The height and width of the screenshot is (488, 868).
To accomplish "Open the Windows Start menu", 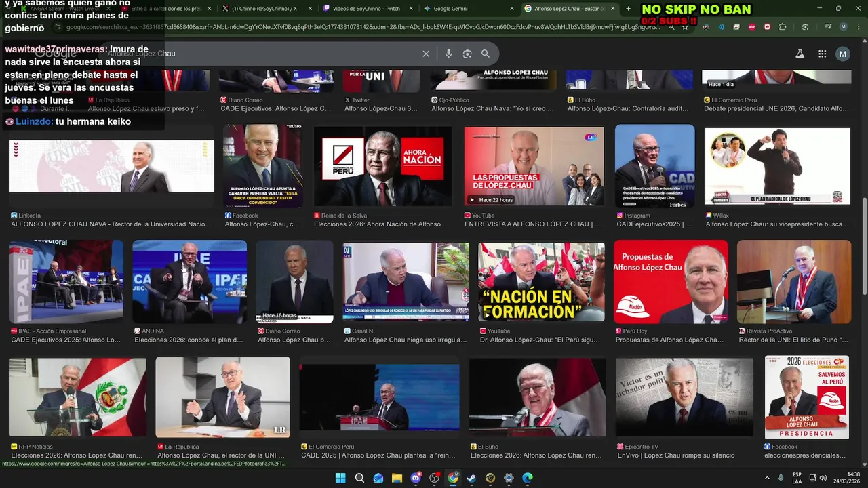I will 340,478.
